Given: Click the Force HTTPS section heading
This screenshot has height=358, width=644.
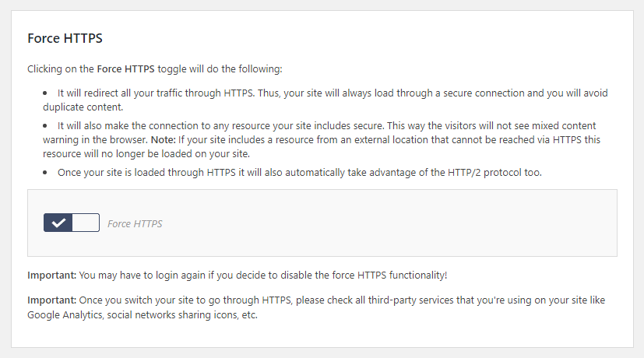Looking at the screenshot, I should coord(65,37).
